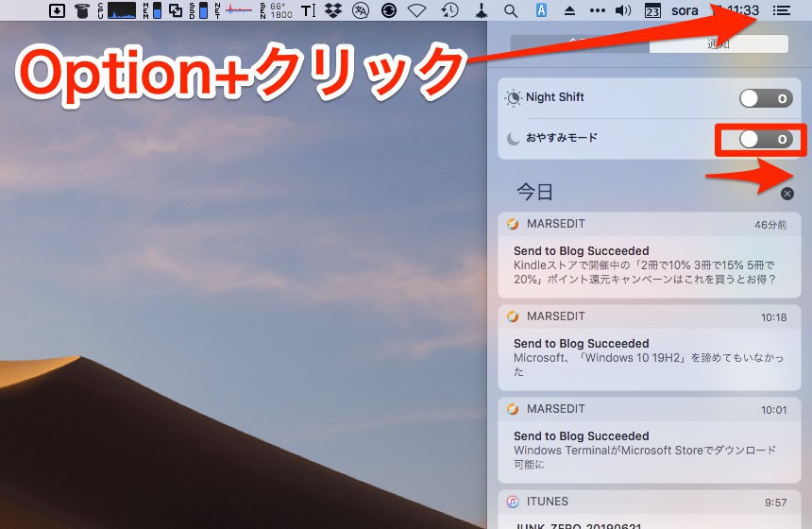This screenshot has width=812, height=529.
Task: Open the Time Machine menu
Action: tap(450, 10)
